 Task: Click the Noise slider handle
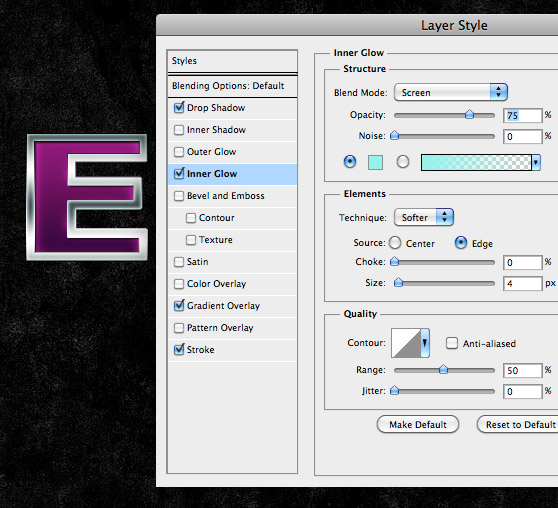click(x=394, y=135)
